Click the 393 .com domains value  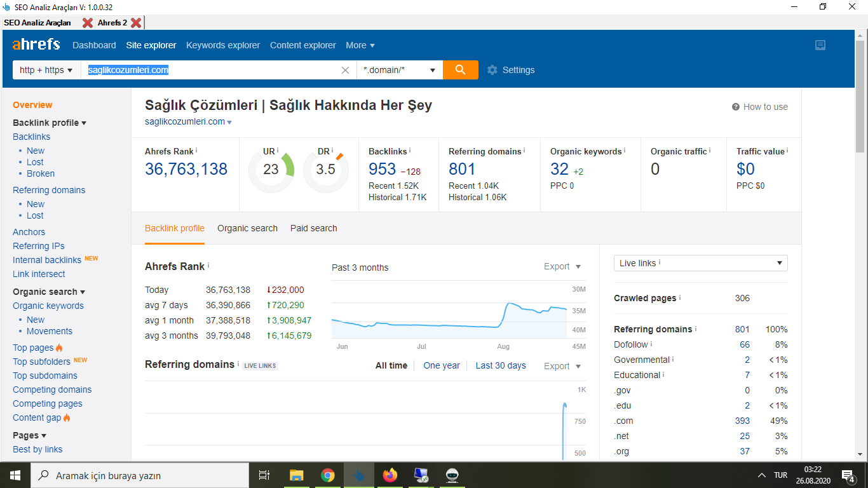(742, 421)
